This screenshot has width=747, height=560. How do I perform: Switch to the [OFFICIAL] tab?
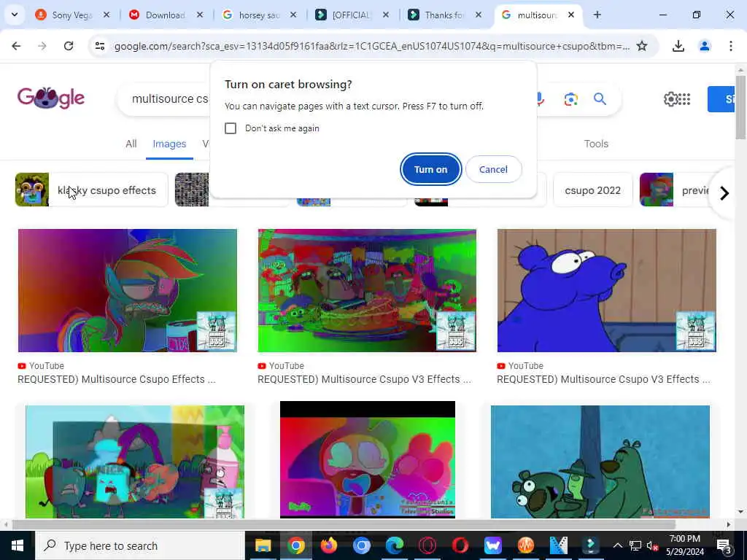pos(344,15)
